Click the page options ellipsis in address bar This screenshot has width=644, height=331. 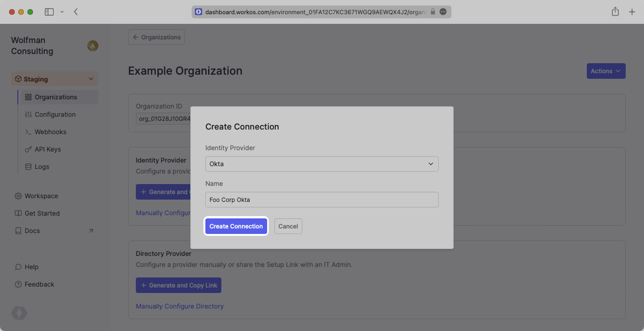443,12
